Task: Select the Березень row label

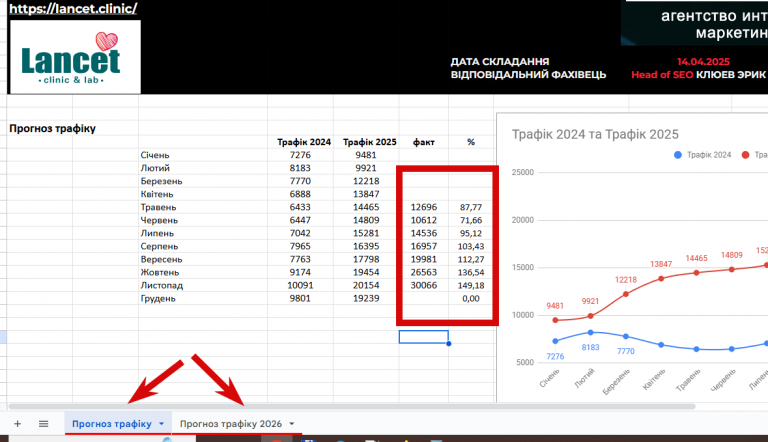Action: point(161,181)
